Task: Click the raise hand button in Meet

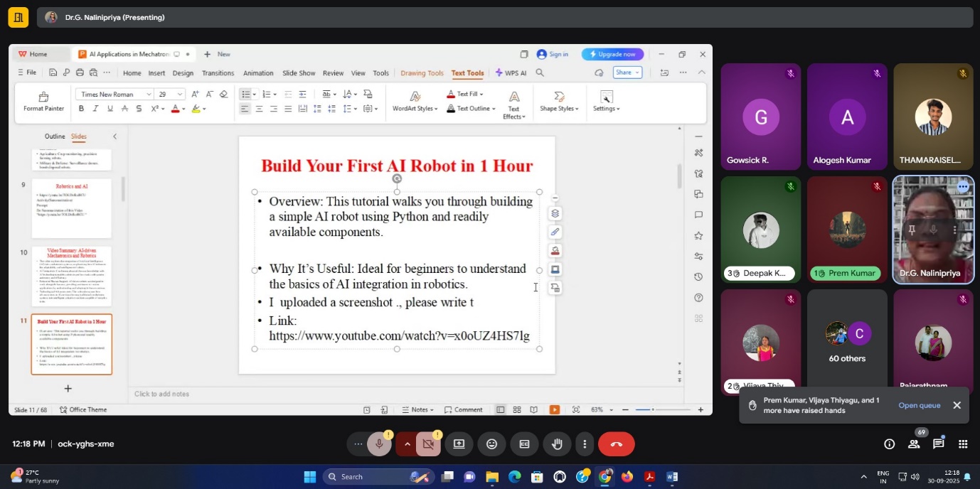Action: 557,444
